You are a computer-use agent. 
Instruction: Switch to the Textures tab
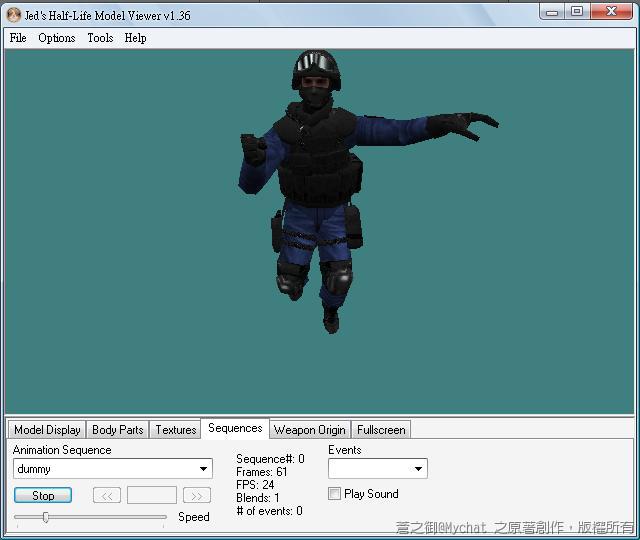point(176,430)
